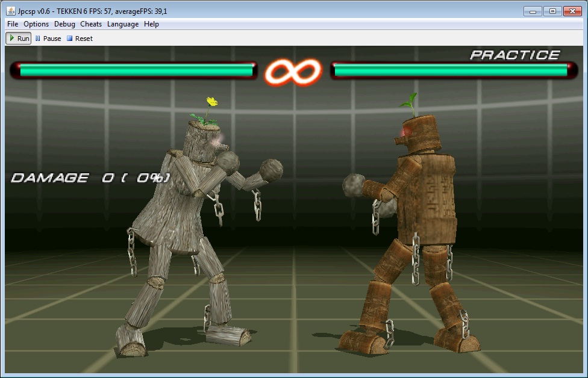The width and height of the screenshot is (588, 378).
Task: Open the File menu
Action: click(x=13, y=24)
